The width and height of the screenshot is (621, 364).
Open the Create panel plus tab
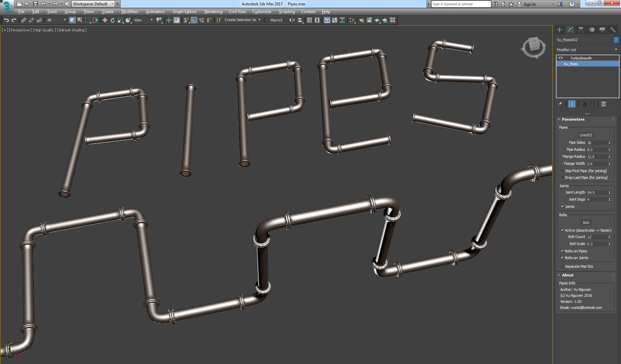[x=560, y=30]
